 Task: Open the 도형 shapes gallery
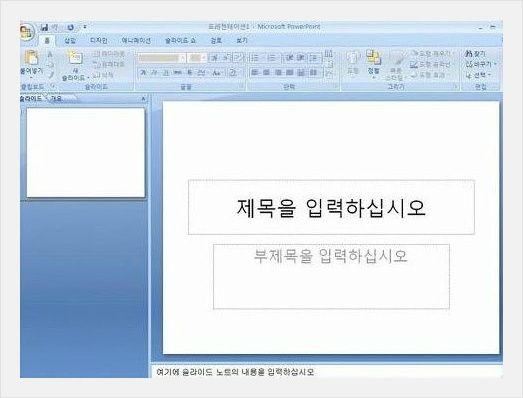click(x=353, y=63)
